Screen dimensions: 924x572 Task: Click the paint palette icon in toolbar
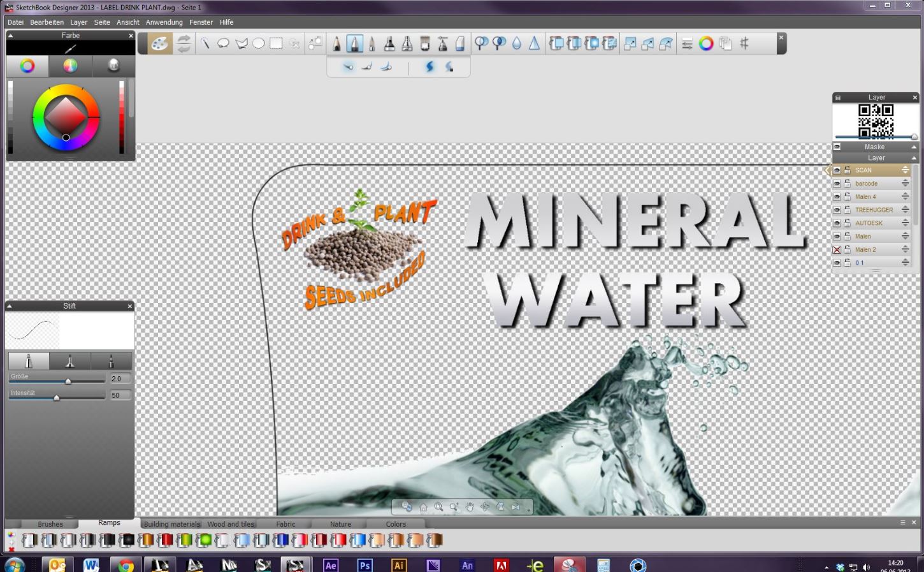coord(160,43)
